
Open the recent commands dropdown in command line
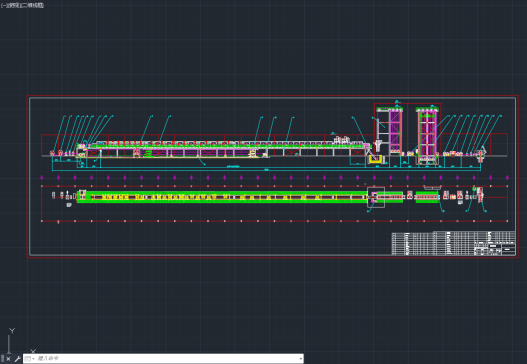[x=29, y=359]
